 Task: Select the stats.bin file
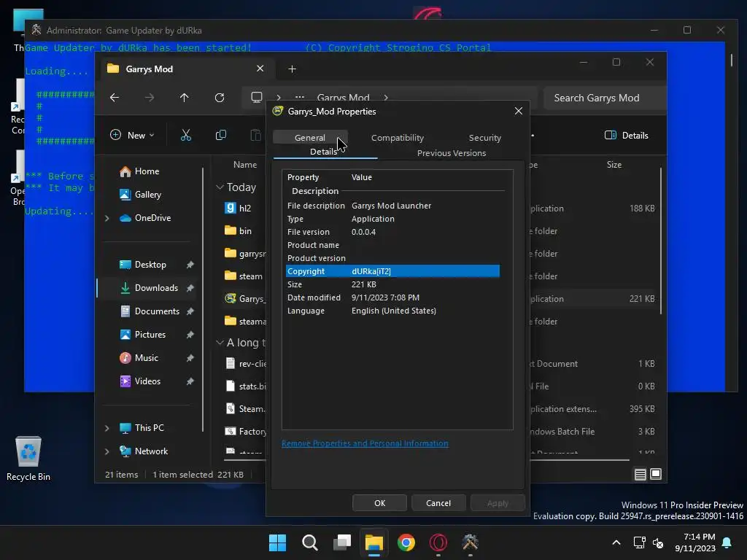pos(245,386)
